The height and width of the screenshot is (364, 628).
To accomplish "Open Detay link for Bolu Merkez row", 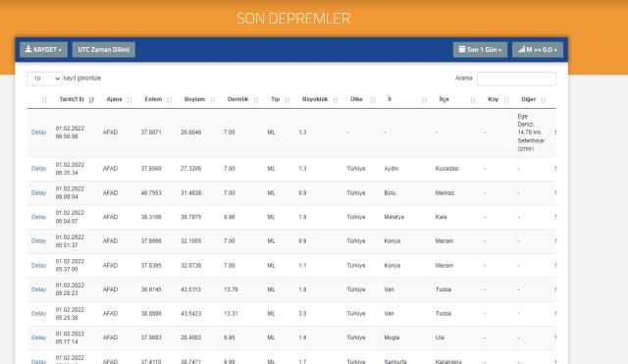I will point(39,193).
